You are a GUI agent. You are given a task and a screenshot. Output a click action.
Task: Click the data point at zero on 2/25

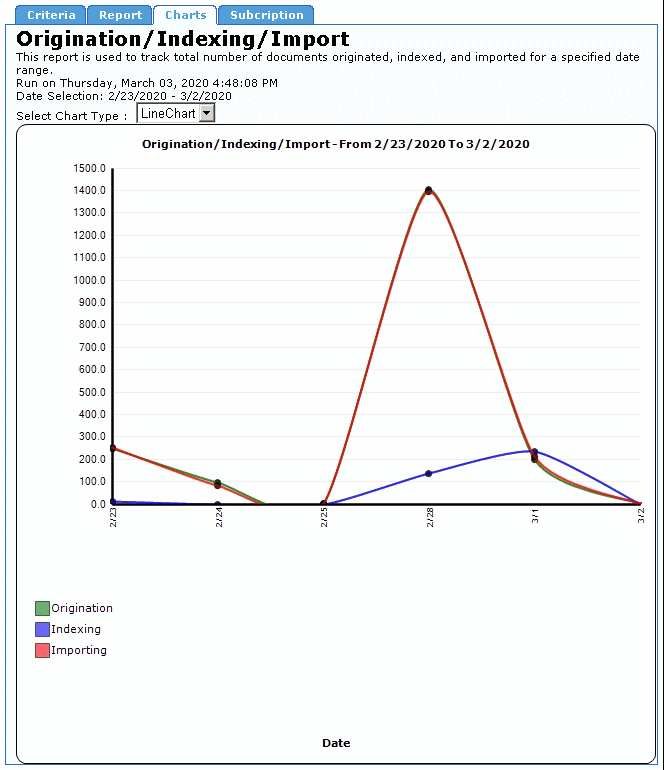(x=323, y=504)
